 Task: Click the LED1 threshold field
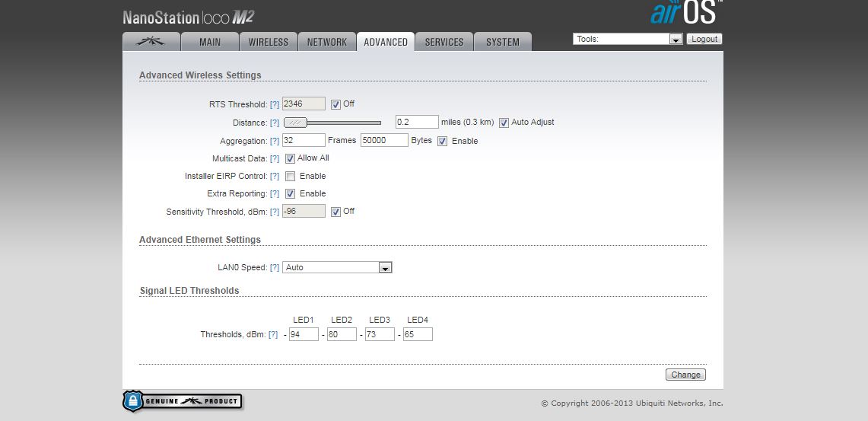pos(304,334)
